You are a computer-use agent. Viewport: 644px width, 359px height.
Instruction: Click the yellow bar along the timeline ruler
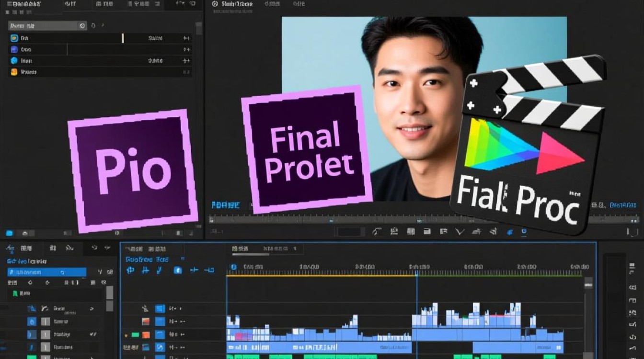pyautogui.click(x=321, y=275)
